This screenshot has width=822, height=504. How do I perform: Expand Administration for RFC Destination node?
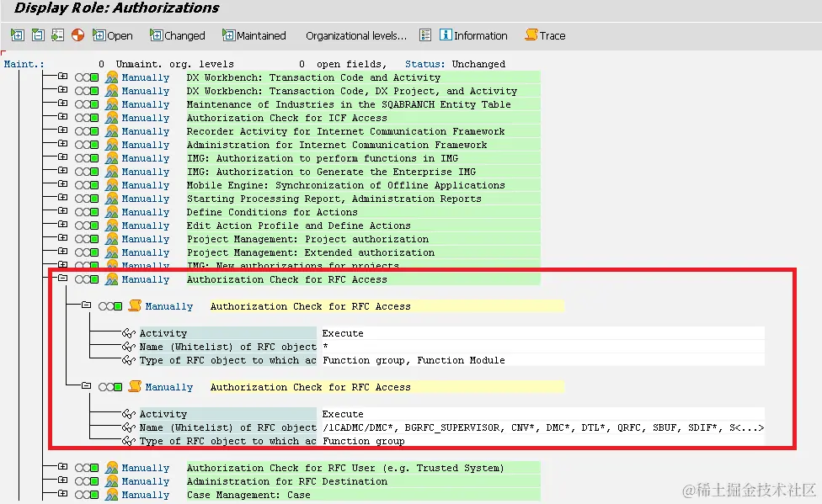[x=63, y=480]
